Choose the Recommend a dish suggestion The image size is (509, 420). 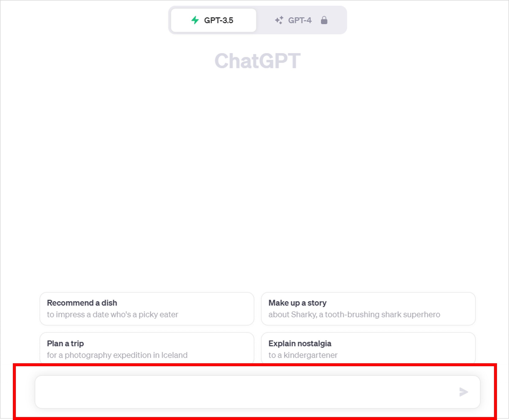(147, 309)
